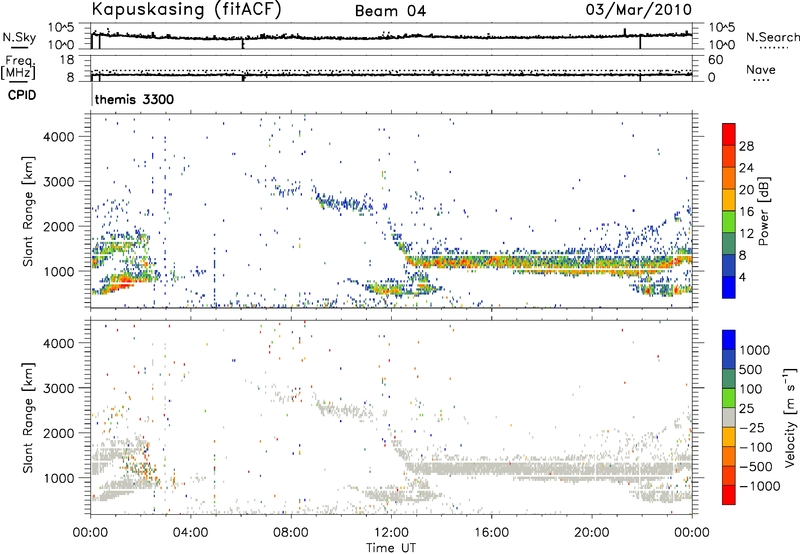Click the right '10^0' noise axis label
The height and width of the screenshot is (554, 800).
tap(721, 44)
